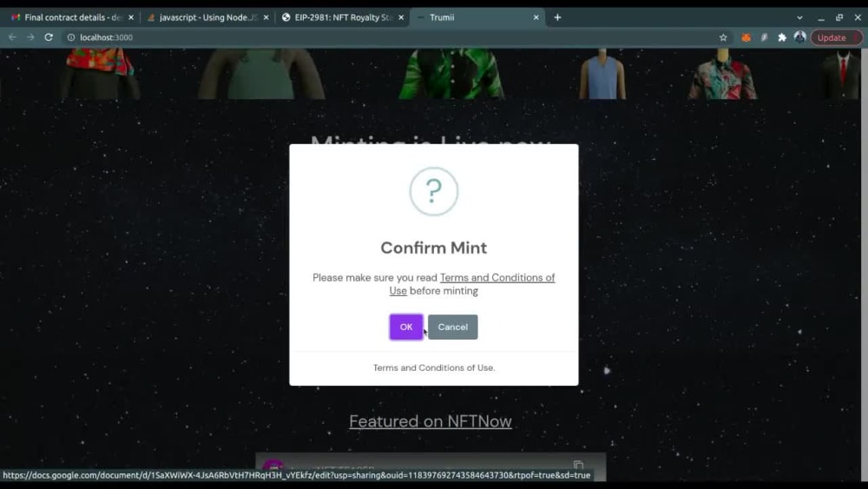The image size is (868, 489).
Task: Click the question mark dialog icon
Action: click(433, 191)
